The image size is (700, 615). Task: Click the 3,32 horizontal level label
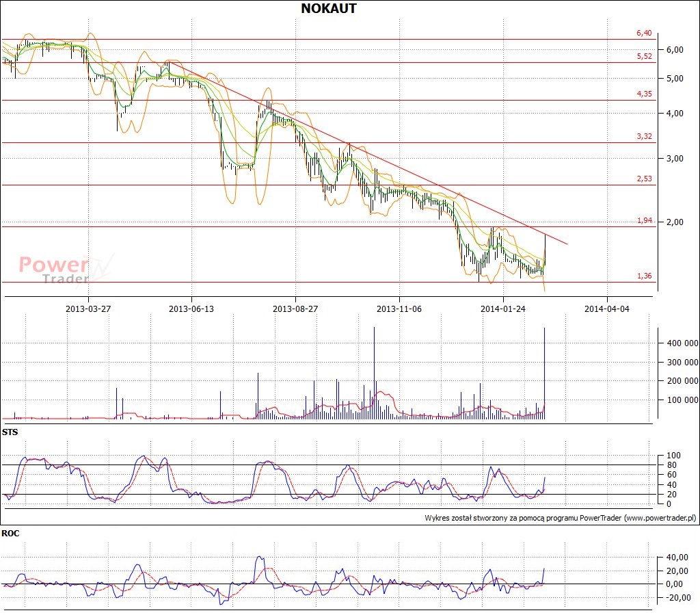point(644,136)
